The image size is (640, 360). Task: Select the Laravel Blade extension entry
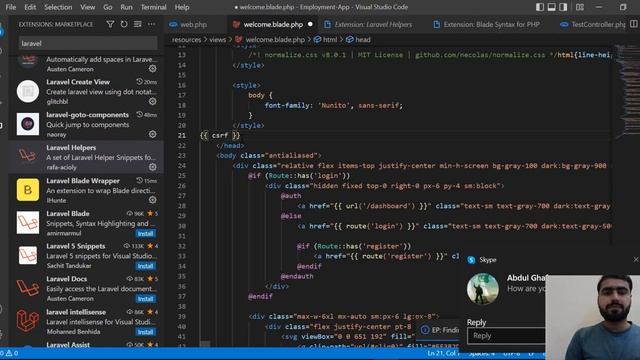(x=87, y=223)
